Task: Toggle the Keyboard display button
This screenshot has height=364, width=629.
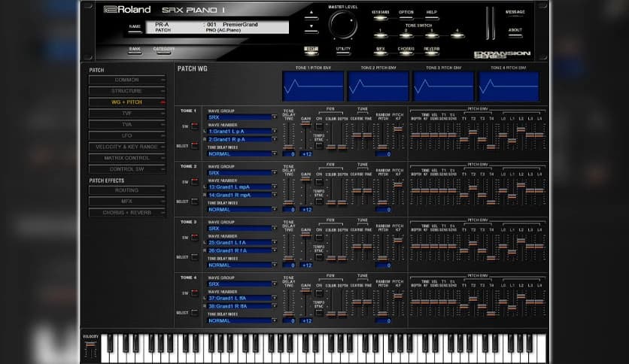Action: coord(380,17)
